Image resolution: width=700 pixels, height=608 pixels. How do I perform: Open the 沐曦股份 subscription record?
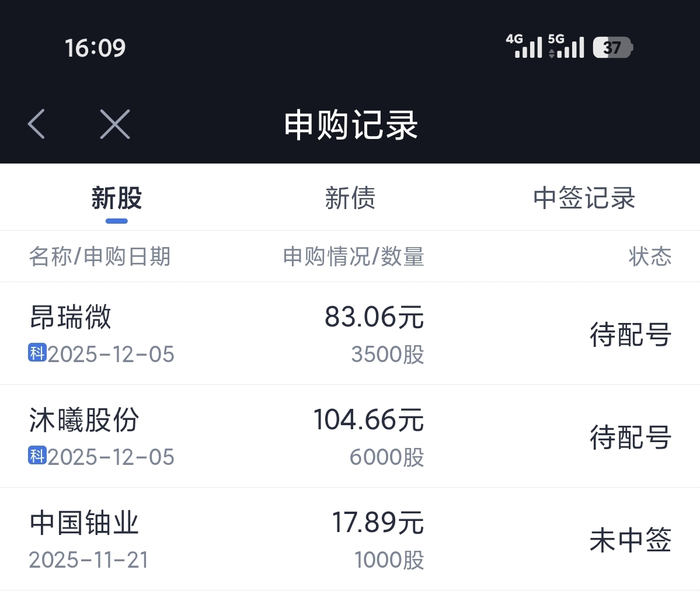(x=85, y=420)
